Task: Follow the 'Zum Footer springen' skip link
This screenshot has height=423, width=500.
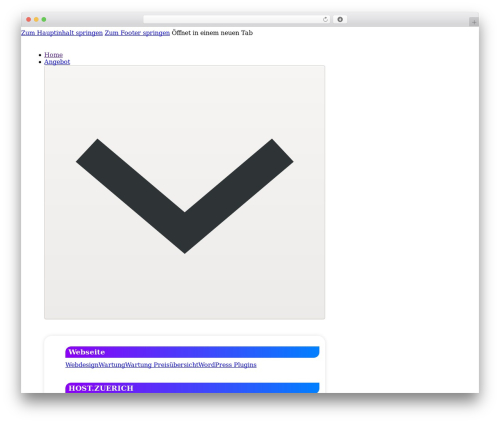Action: pos(137,33)
